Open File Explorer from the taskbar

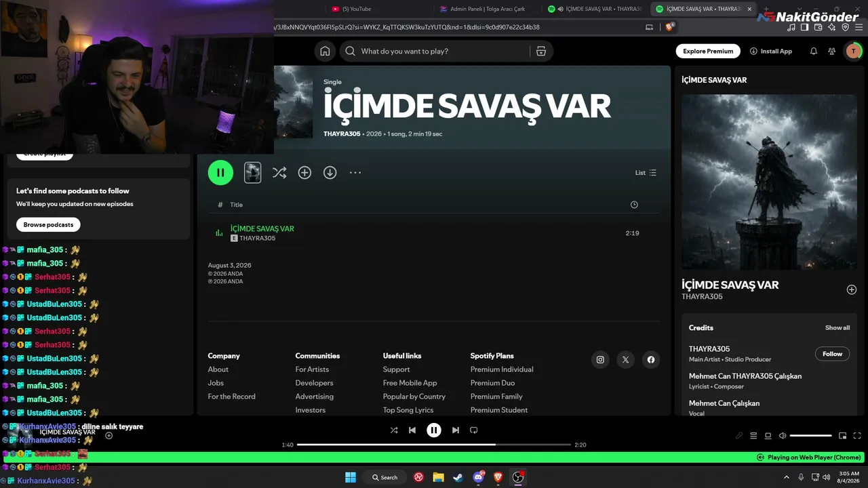[438, 477]
